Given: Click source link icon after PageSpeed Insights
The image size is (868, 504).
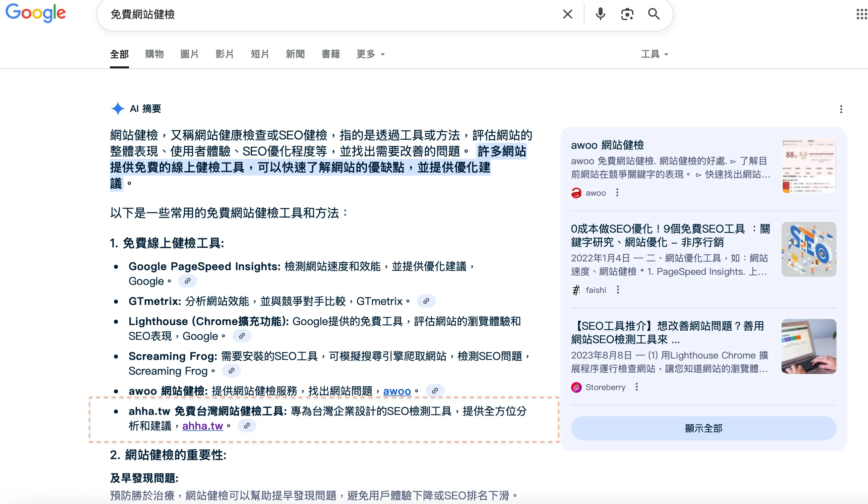Looking at the screenshot, I should click(187, 281).
